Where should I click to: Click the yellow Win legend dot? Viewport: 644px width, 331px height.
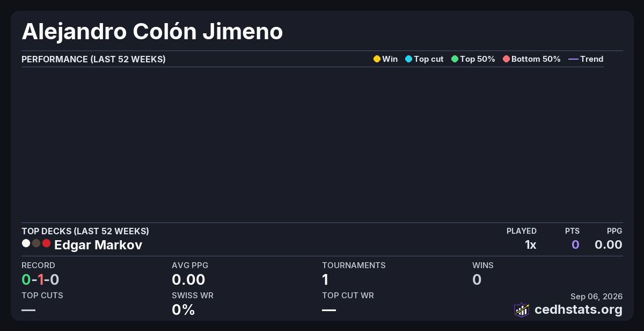pyautogui.click(x=377, y=59)
